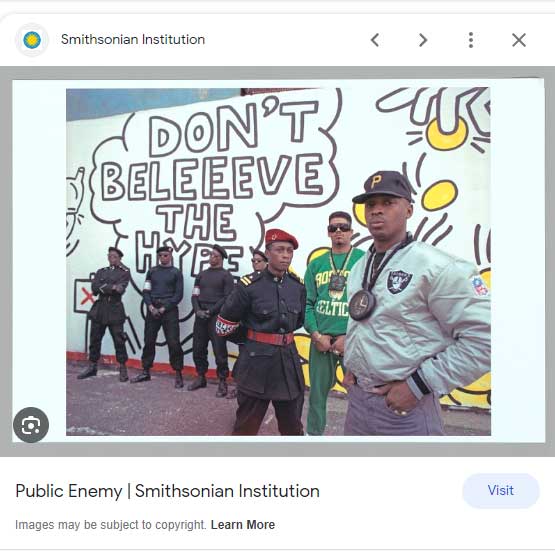Click the 'Images may be subject to copyright' notice
This screenshot has width=555, height=553.
click(x=110, y=525)
